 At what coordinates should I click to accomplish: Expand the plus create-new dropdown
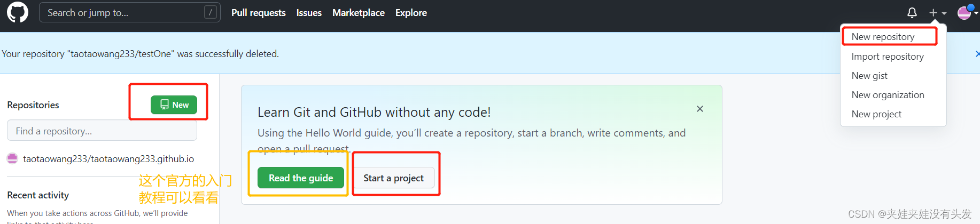tap(937, 13)
